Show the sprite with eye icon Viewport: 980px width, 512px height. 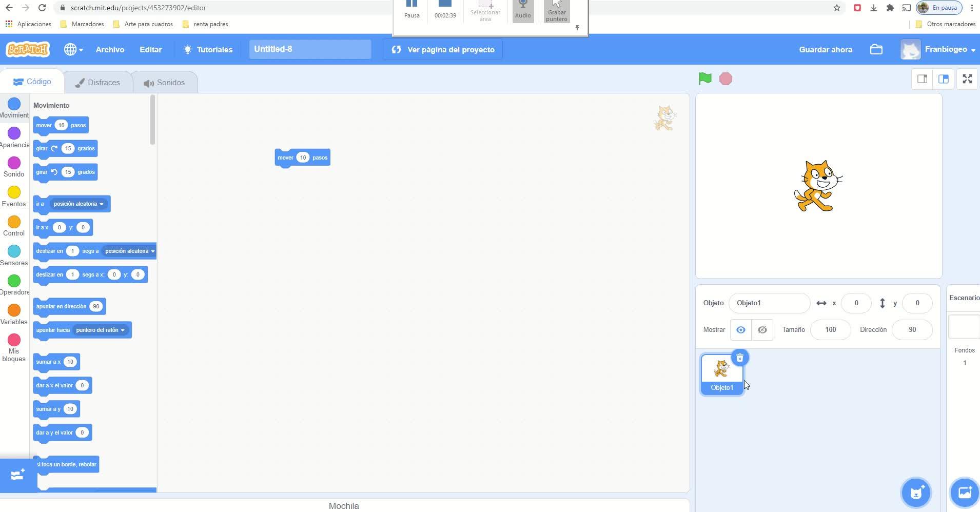[x=741, y=330]
